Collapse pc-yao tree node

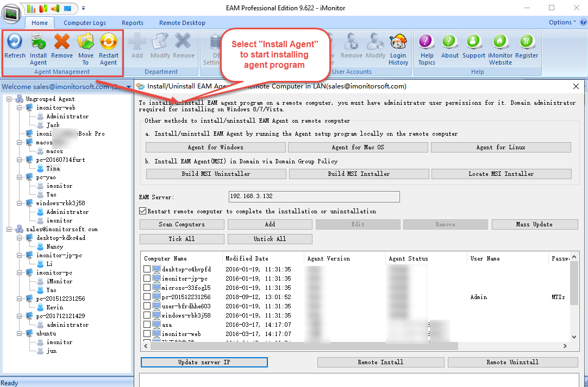pos(19,177)
